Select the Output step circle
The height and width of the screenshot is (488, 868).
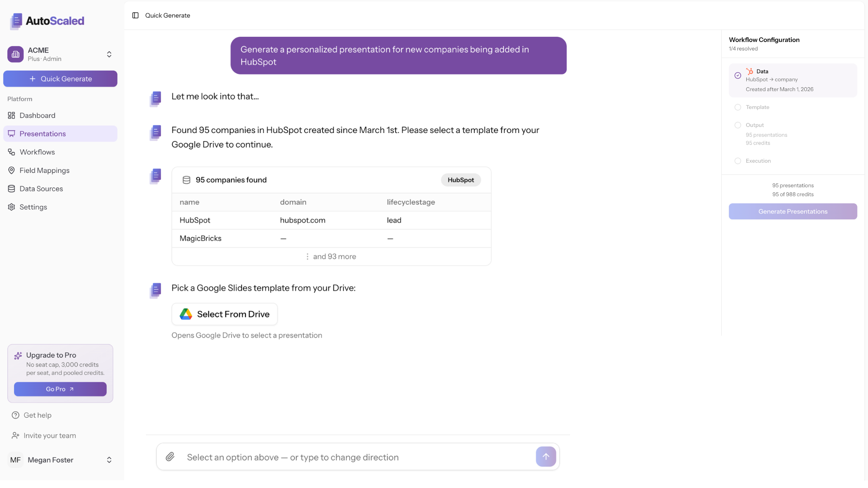click(737, 125)
